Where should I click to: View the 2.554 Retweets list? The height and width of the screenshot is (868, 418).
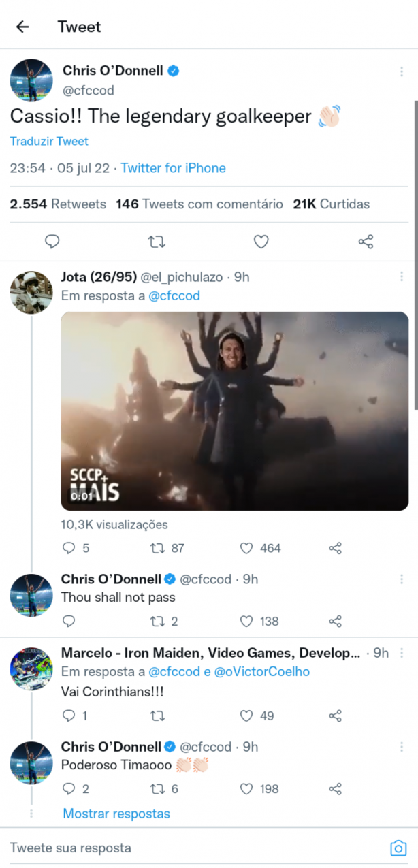[x=58, y=204]
